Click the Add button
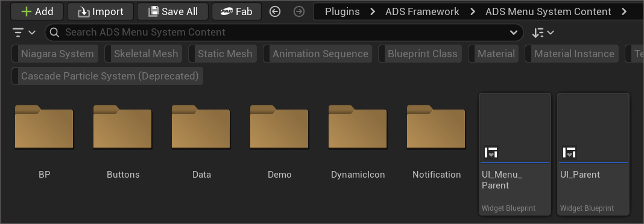 tap(37, 11)
